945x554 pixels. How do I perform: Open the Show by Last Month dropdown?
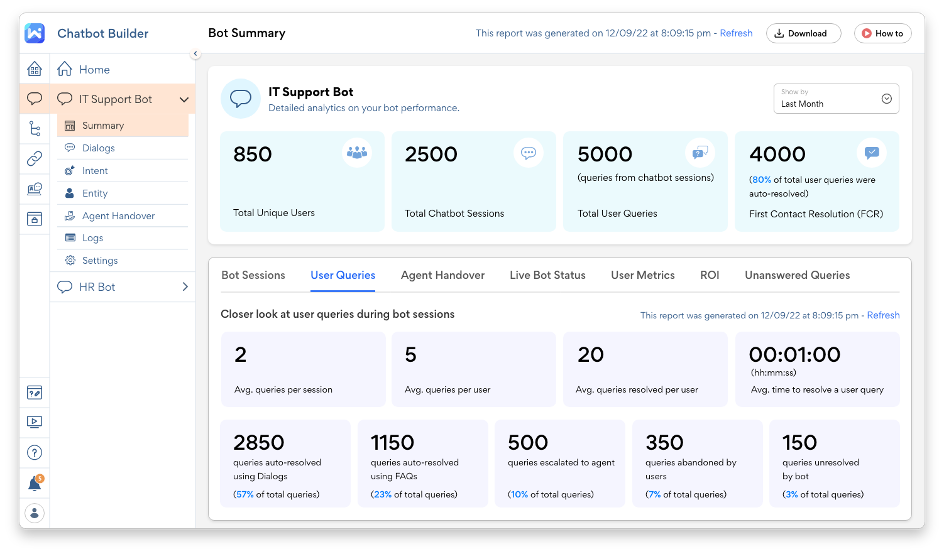(836, 99)
